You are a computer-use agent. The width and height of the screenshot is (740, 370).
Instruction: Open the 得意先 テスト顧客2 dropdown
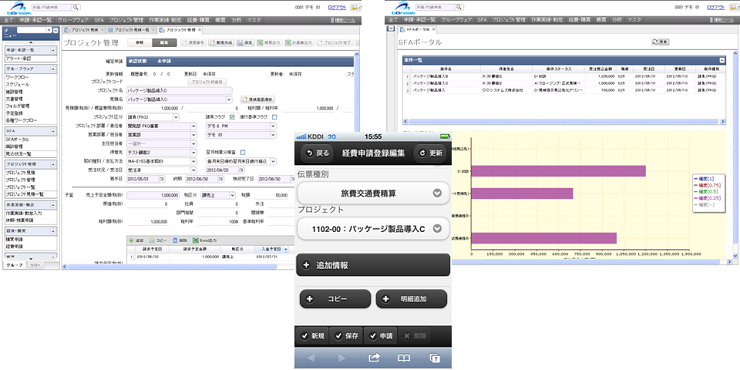pos(193,152)
